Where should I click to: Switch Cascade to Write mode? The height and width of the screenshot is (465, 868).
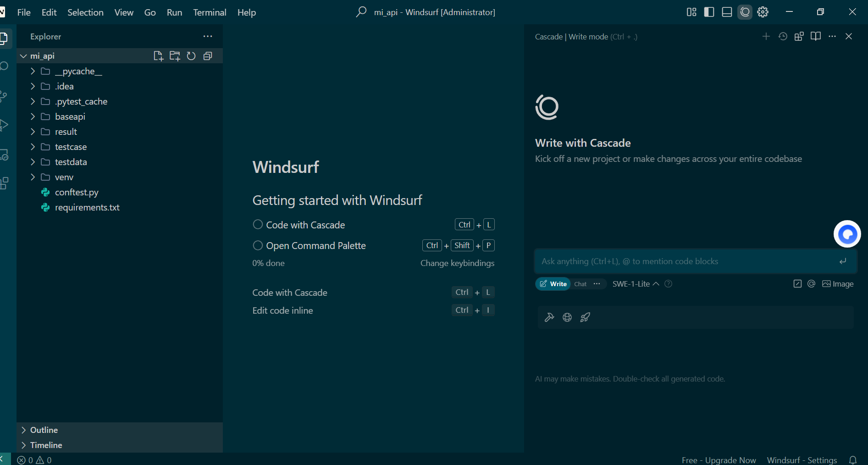[x=553, y=284]
